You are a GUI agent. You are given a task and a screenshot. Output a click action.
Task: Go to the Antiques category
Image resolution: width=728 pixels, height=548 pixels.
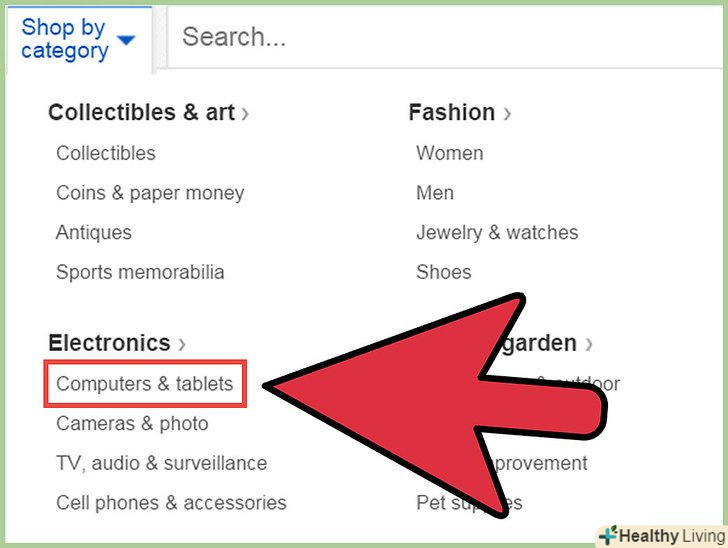click(x=94, y=232)
